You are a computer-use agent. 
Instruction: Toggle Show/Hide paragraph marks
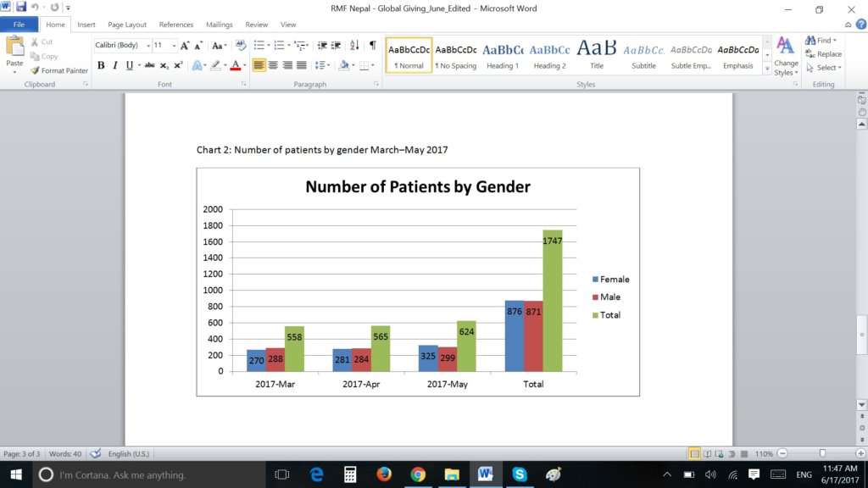(x=373, y=46)
